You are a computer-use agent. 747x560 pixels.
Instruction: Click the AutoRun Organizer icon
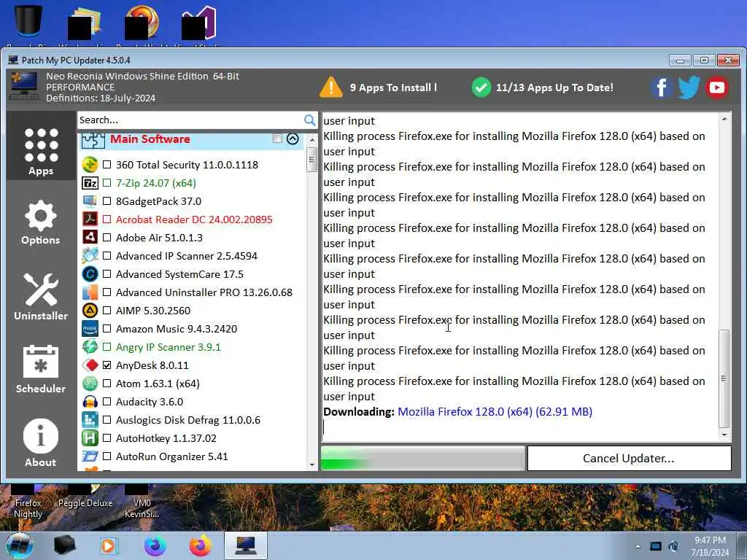(90, 456)
